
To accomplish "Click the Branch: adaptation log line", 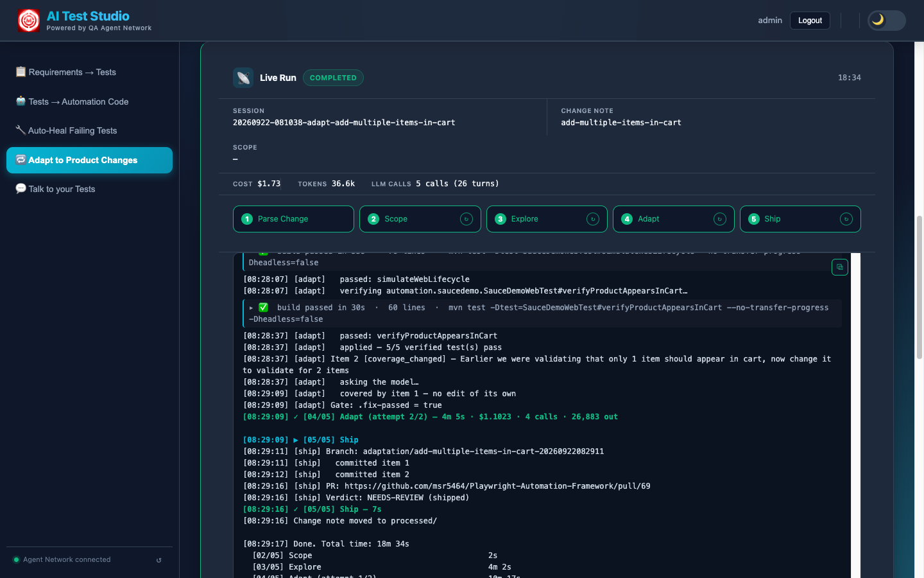I will [x=424, y=451].
